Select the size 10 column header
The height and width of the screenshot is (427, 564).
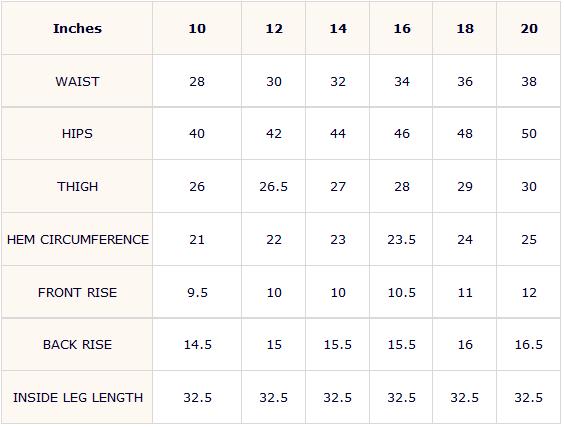coord(197,28)
